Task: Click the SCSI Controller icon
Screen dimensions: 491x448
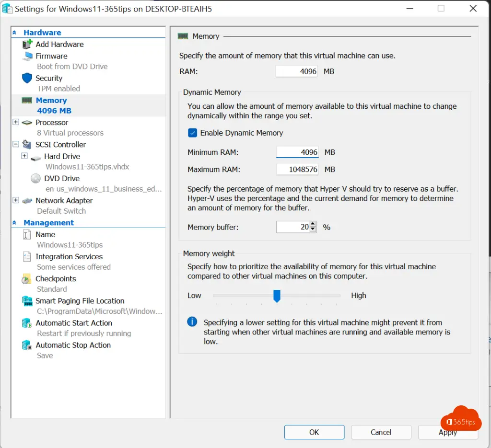Action: [x=27, y=144]
